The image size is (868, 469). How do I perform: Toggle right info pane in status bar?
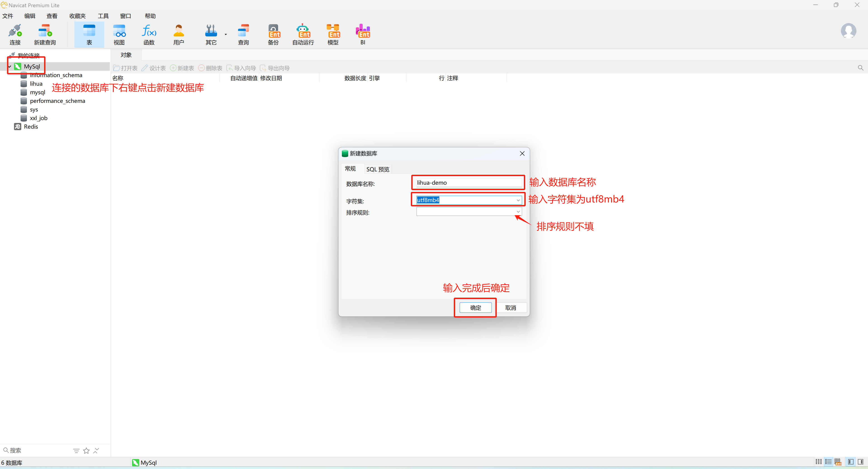860,462
